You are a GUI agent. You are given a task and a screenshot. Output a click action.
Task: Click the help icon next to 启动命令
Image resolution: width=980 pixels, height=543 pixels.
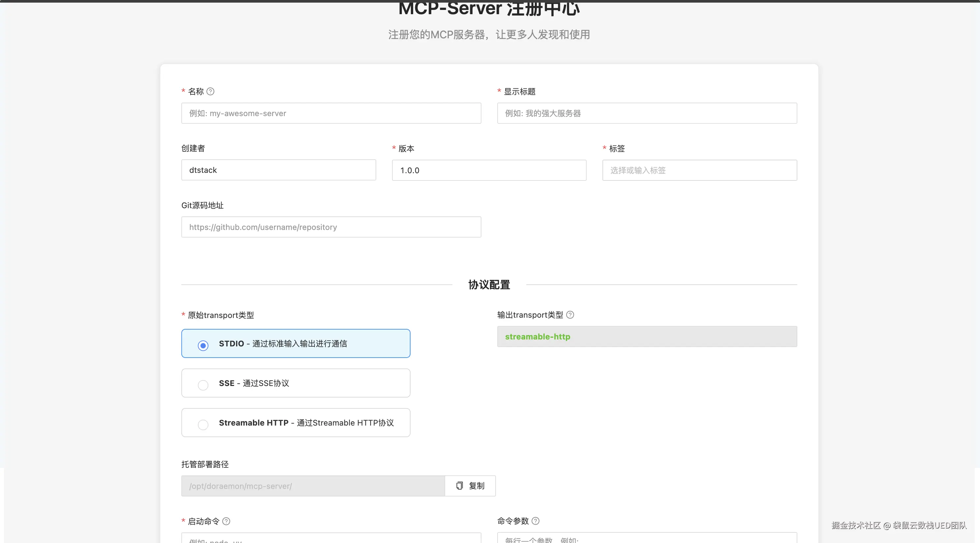click(226, 521)
